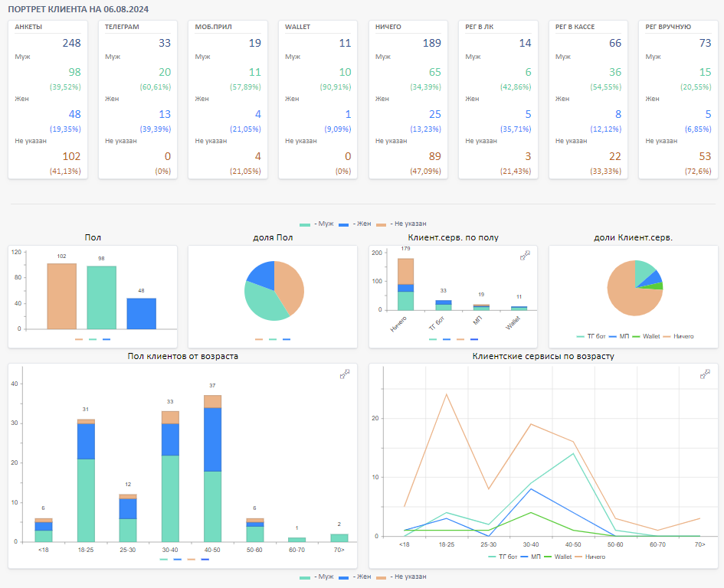Click the Wallet axis label in Клиент.серв. по полу

tap(513, 322)
